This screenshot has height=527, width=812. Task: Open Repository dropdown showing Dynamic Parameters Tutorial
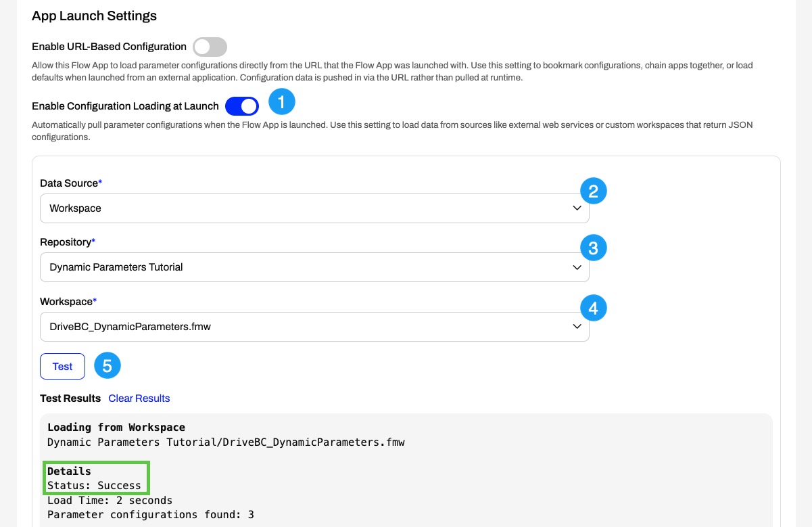coord(314,267)
